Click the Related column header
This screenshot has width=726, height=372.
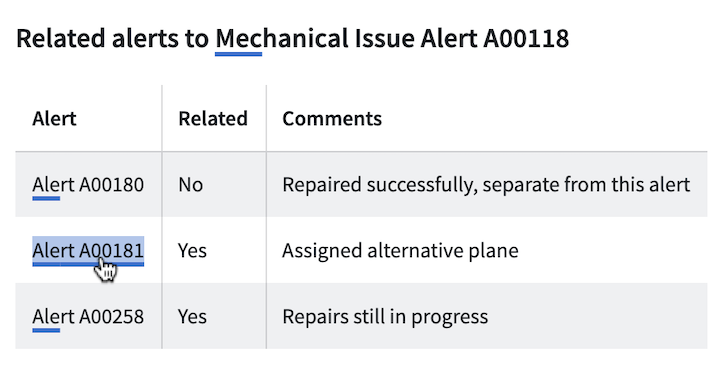pos(213,119)
